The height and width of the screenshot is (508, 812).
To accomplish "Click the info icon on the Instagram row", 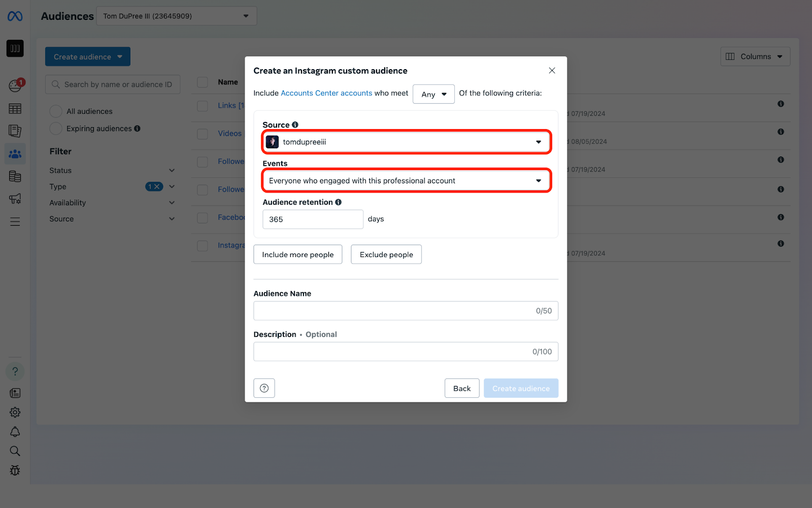I will coord(781,243).
